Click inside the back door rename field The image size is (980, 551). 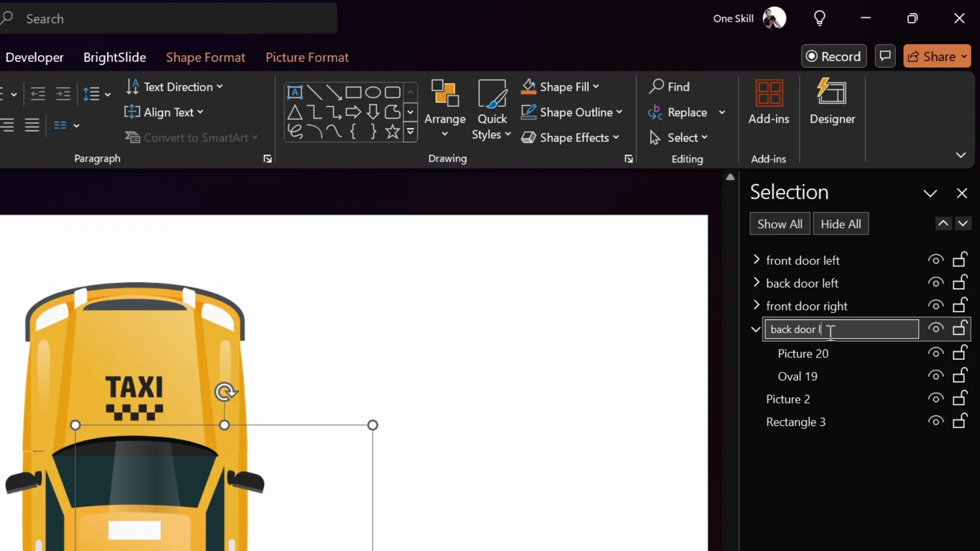(x=842, y=330)
